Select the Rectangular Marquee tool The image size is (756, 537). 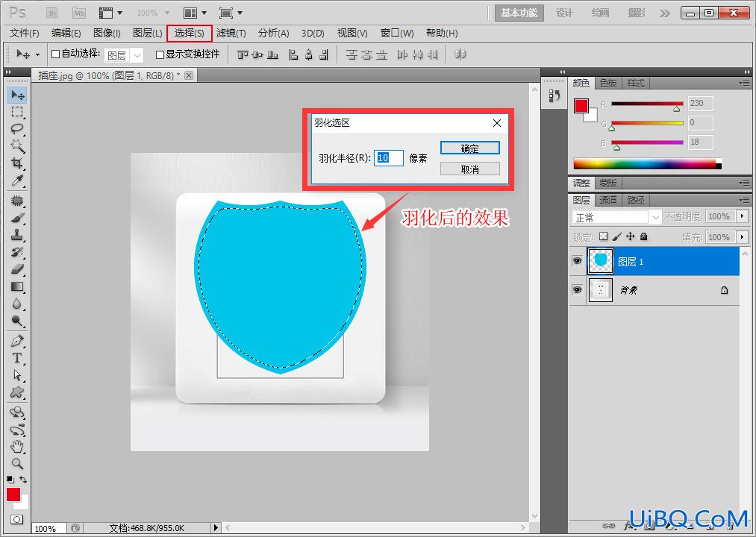point(17,112)
